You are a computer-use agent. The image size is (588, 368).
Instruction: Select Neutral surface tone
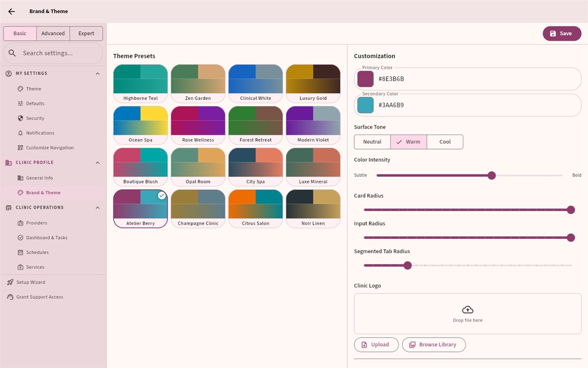coord(372,142)
